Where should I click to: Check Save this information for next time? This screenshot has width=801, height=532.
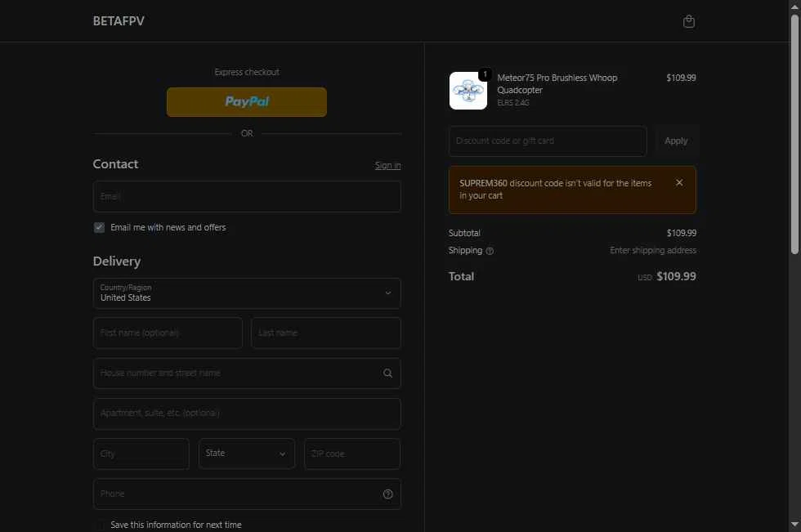point(99,525)
